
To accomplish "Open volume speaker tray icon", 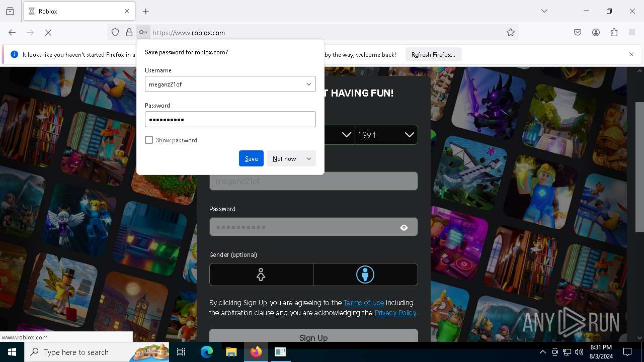I will 579,352.
